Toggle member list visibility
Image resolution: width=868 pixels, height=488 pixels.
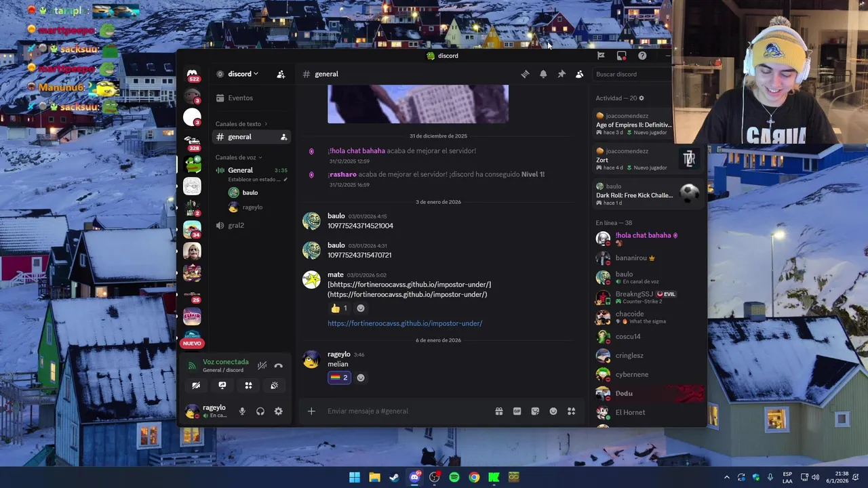coord(579,74)
